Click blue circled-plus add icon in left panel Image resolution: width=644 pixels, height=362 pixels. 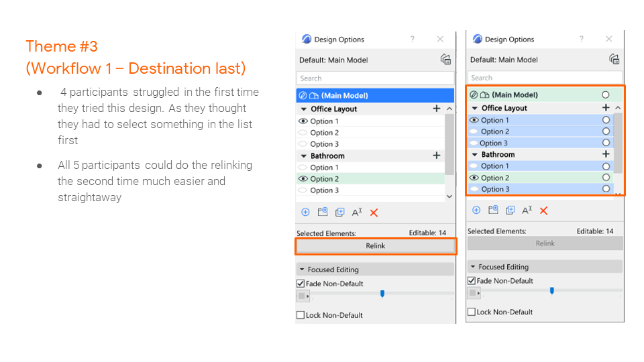pos(305,213)
